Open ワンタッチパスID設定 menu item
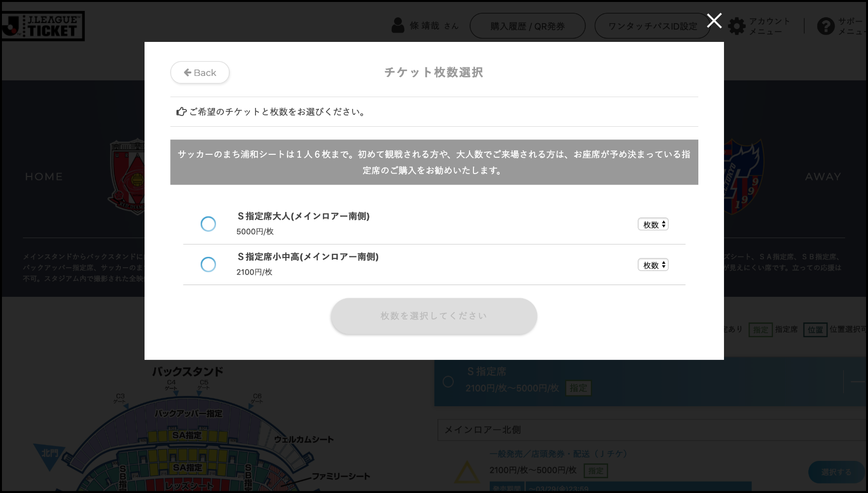 pos(652,26)
